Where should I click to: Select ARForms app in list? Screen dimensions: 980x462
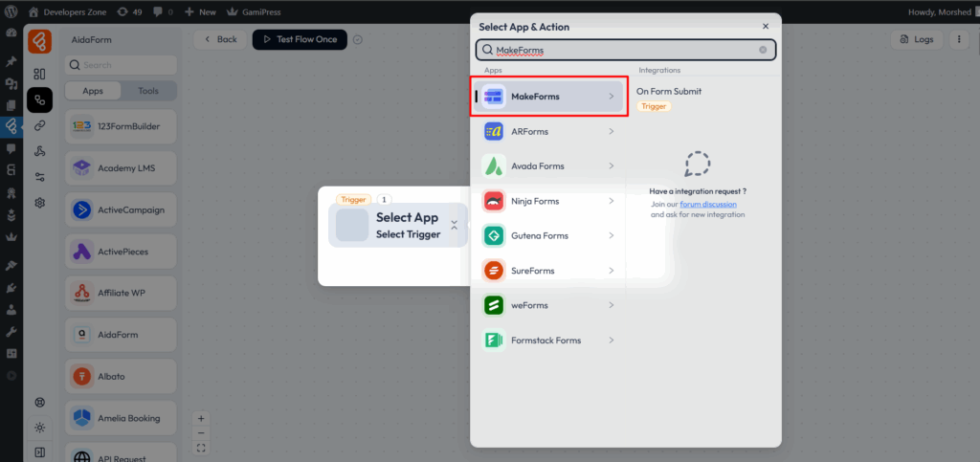[x=548, y=132]
